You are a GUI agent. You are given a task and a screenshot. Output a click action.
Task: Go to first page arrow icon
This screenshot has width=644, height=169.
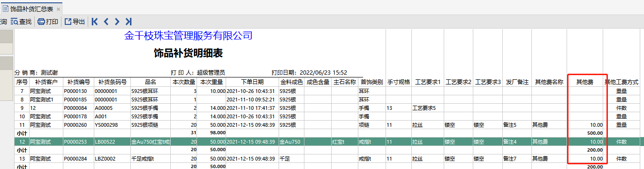click(x=95, y=22)
